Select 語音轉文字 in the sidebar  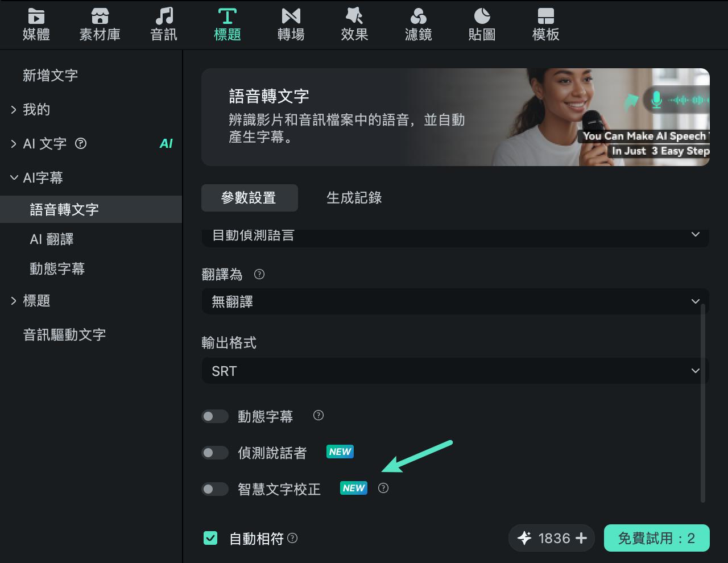pos(91,209)
